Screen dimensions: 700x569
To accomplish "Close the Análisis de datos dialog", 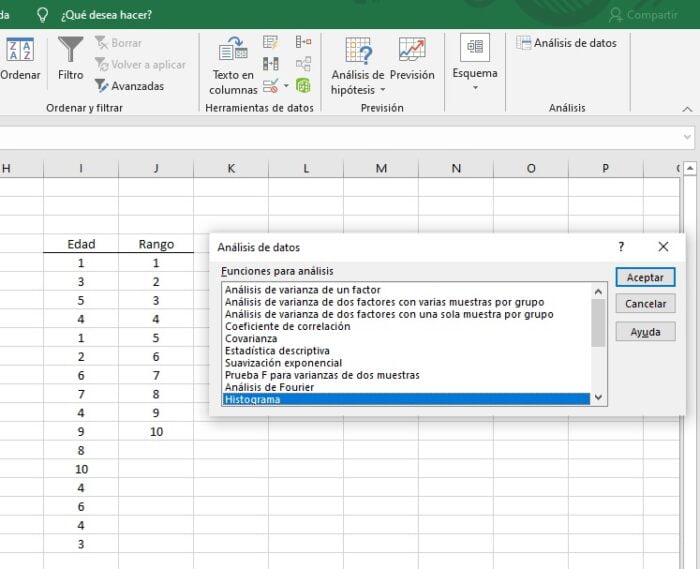I will (663, 246).
